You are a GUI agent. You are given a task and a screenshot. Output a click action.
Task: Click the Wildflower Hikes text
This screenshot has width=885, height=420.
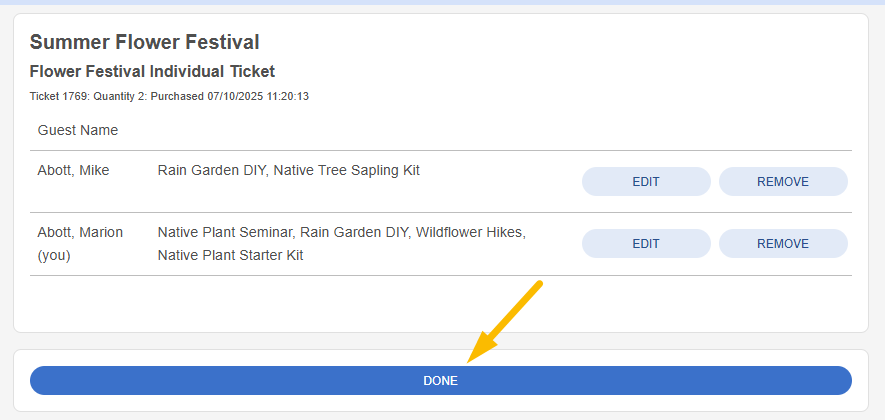click(469, 233)
